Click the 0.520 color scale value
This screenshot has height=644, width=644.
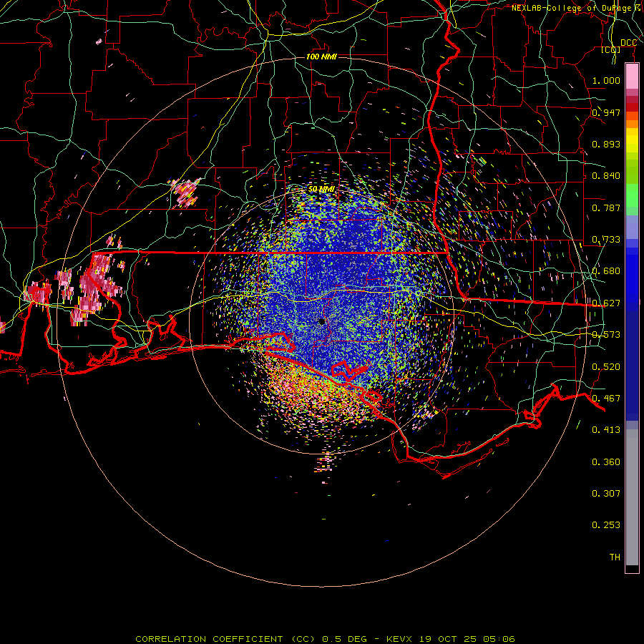pos(606,367)
